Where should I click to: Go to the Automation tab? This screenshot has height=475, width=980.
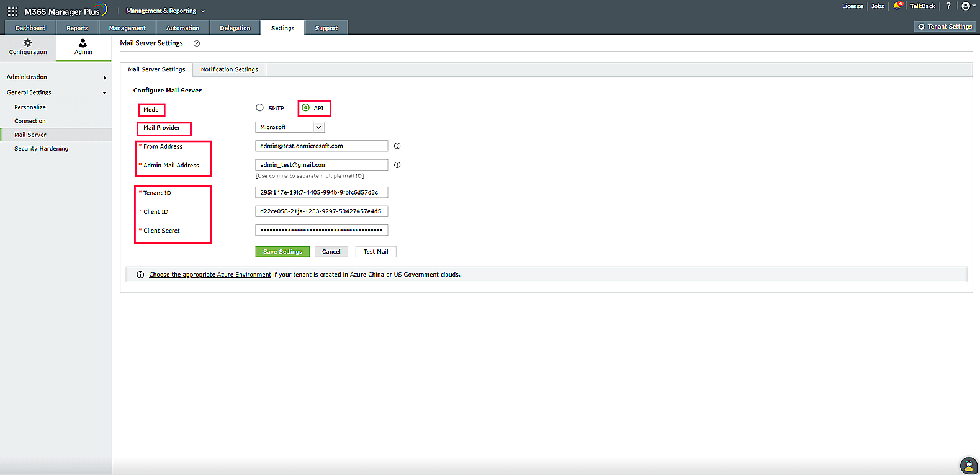click(182, 28)
